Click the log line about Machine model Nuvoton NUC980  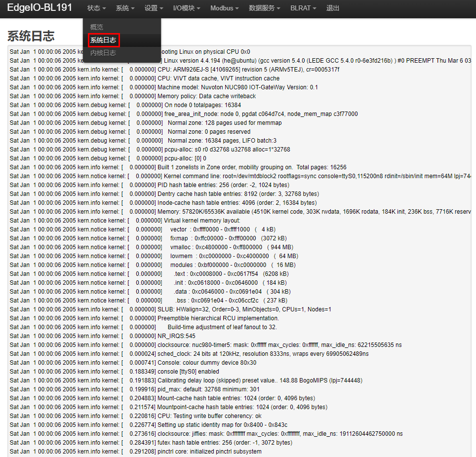point(164,87)
